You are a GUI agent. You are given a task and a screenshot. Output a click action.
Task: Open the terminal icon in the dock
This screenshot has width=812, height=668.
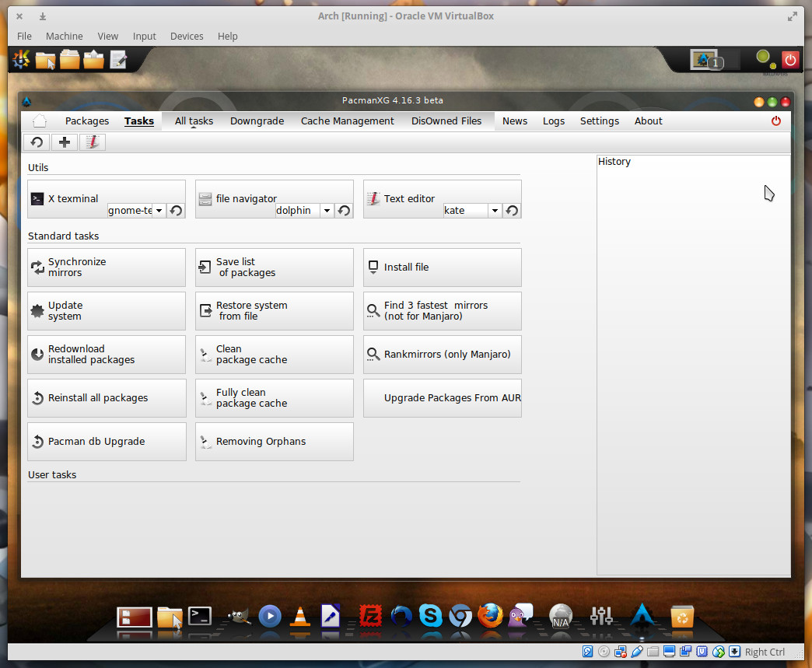(x=200, y=616)
